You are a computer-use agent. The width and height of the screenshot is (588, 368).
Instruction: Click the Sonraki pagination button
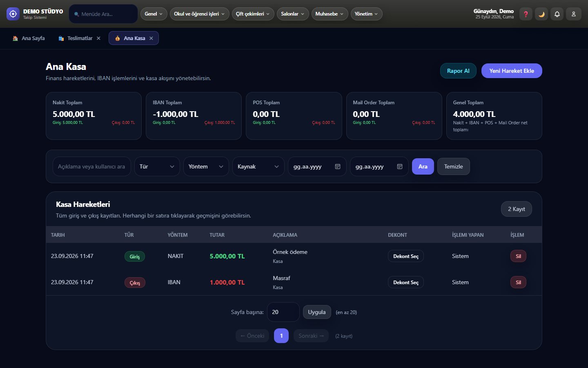point(311,336)
